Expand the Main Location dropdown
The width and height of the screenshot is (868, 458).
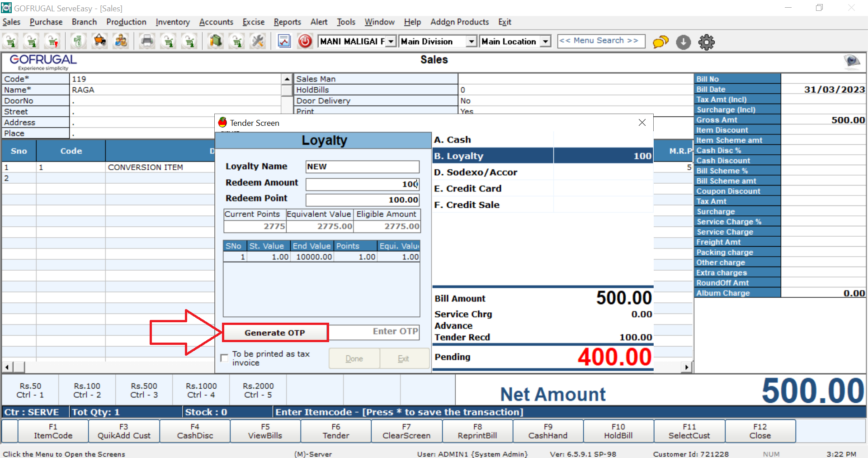[546, 42]
